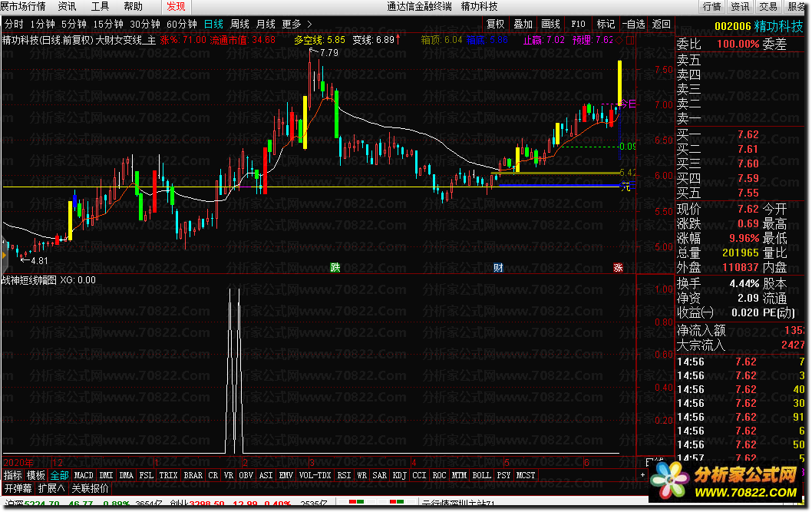The image size is (812, 512).
Task: Apply the SAR indicator
Action: (x=380, y=475)
